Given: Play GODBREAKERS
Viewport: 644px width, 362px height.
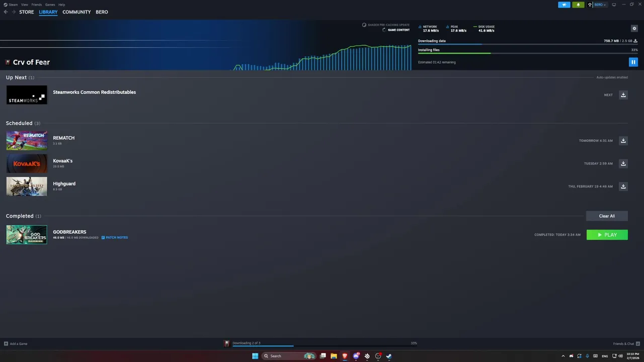Looking at the screenshot, I should [607, 235].
